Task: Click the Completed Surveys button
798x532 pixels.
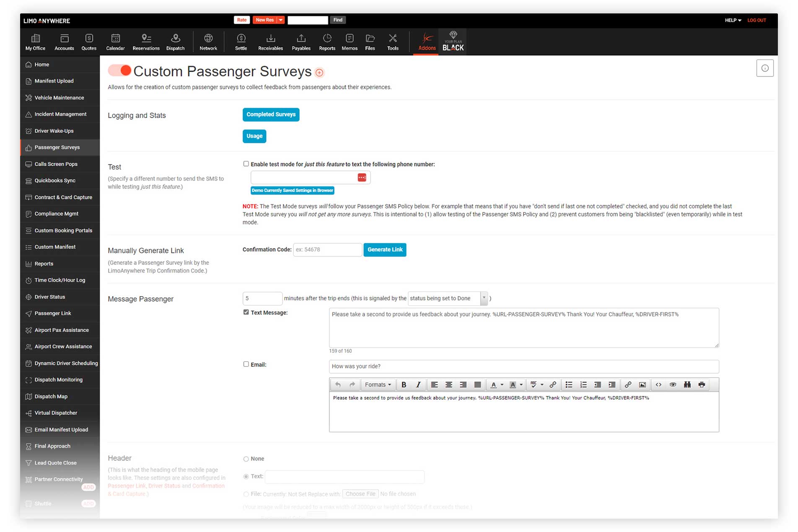Action: [271, 114]
